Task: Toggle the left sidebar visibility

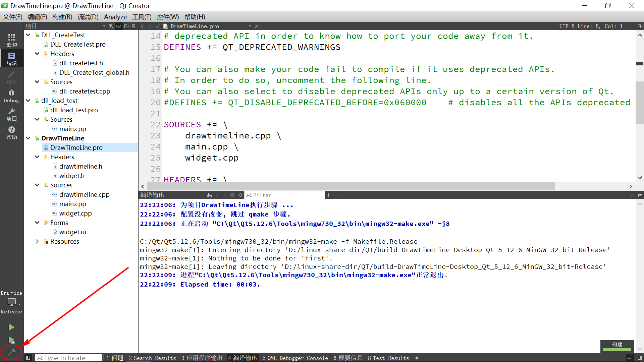Action: 28,358
